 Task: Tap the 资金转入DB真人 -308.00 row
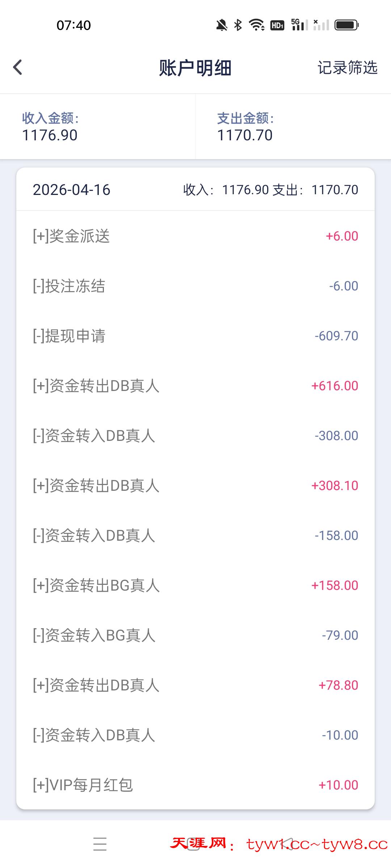[195, 436]
